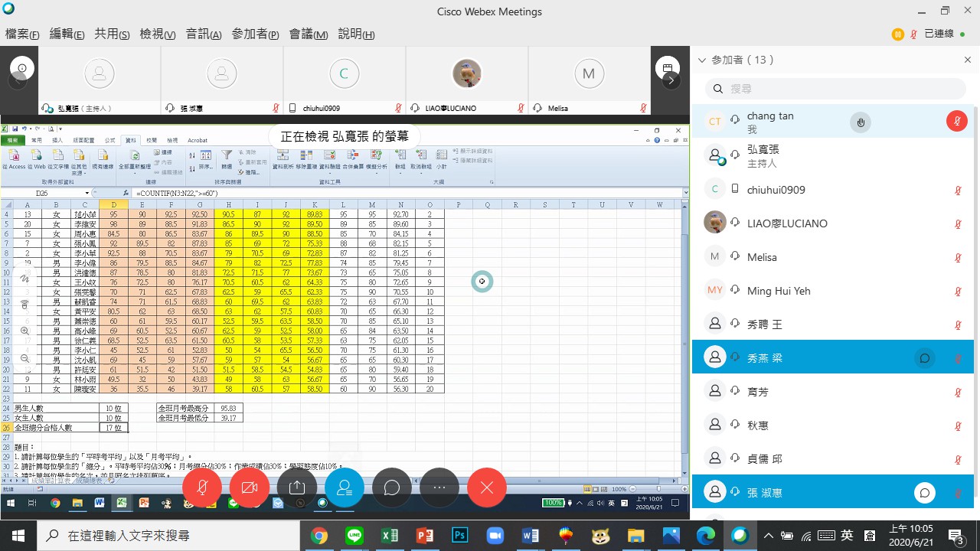Mute participant Melisa
980x551 pixels.
958,256
